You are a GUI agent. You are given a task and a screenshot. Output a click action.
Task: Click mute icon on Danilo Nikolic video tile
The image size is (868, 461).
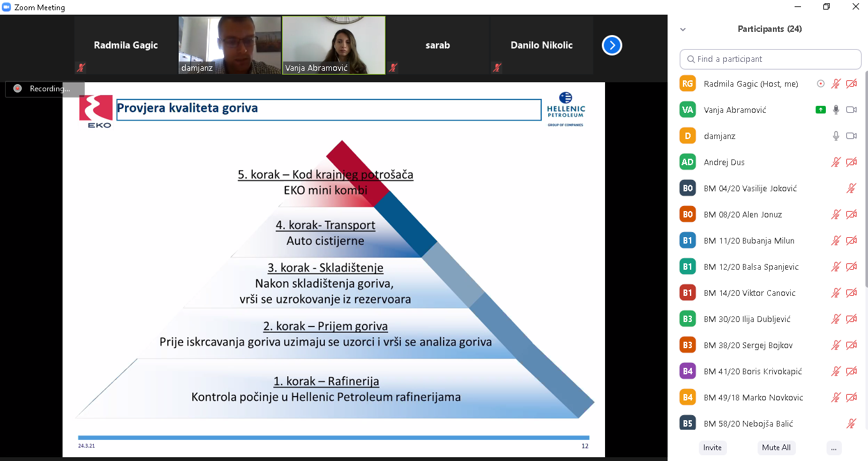497,67
